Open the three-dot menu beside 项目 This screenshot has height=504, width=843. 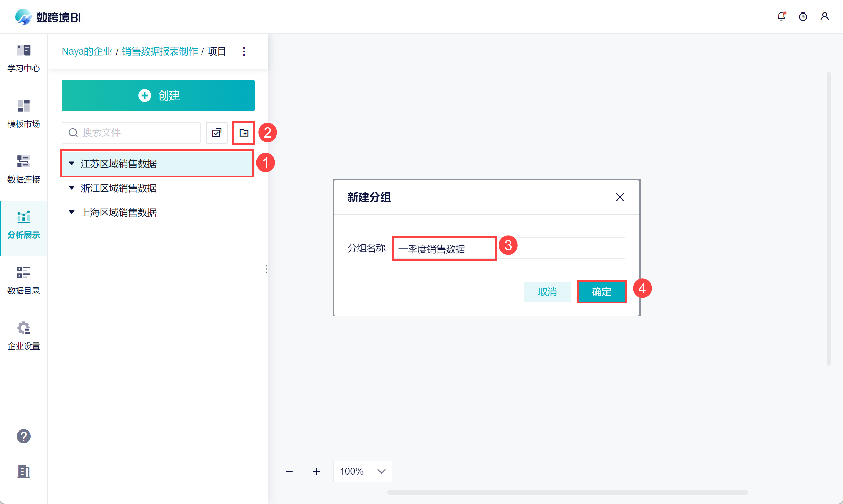click(x=244, y=51)
